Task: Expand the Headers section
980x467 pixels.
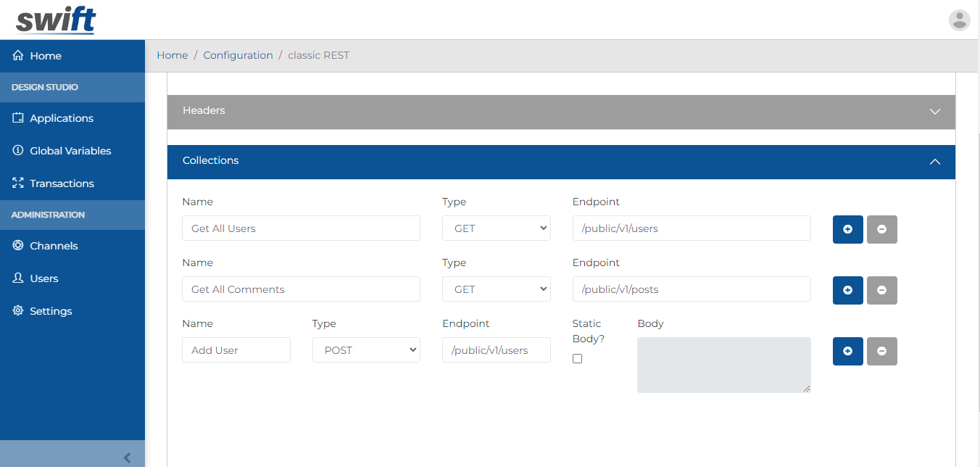Action: click(x=561, y=112)
